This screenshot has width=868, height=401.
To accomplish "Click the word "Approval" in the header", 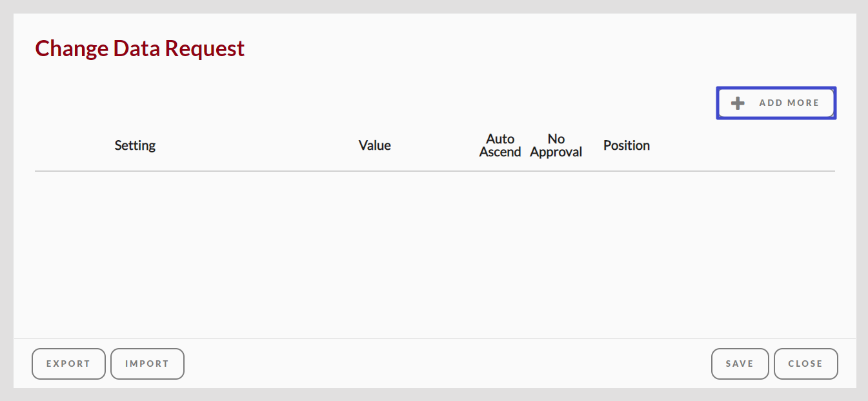I will pyautogui.click(x=556, y=152).
